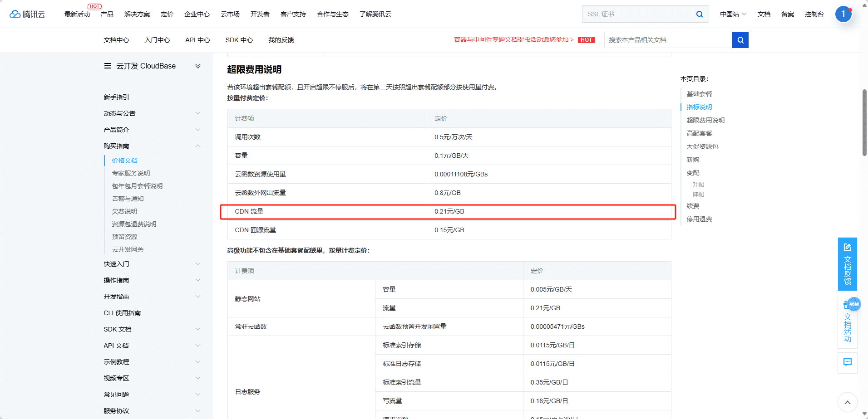Collapse the 购买指南 sidebar section
The image size is (868, 419).
click(198, 146)
